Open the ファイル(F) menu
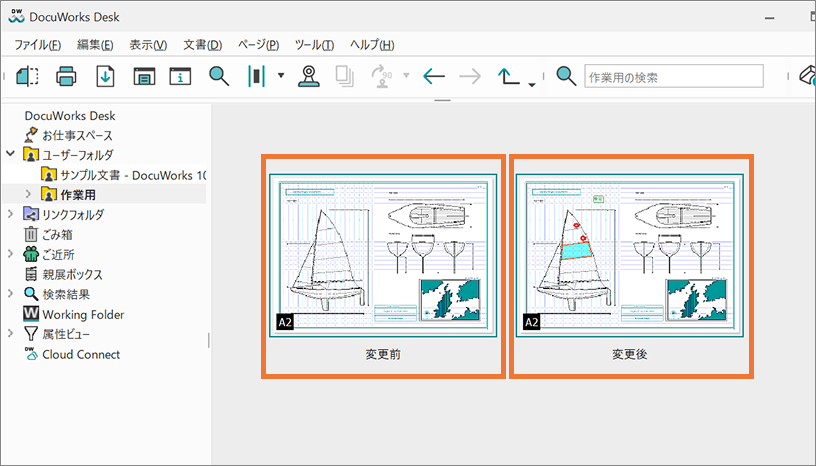Screen dimensions: 816x466 37,45
